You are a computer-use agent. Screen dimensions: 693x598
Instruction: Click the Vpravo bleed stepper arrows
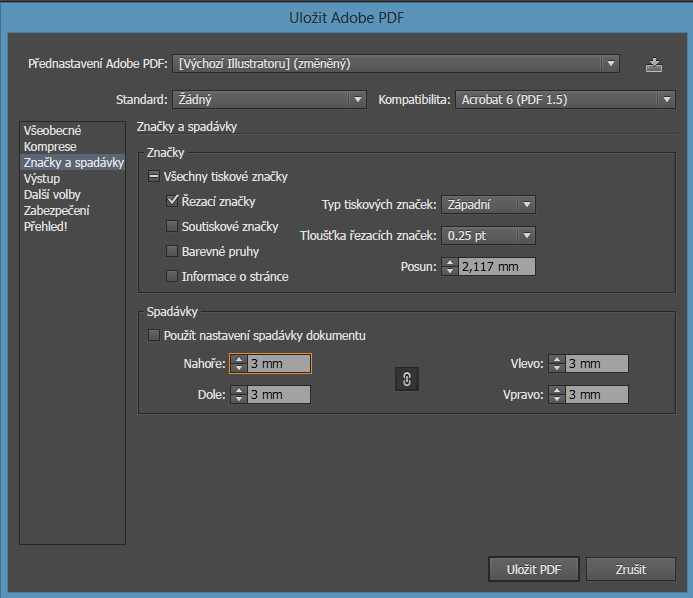point(556,395)
